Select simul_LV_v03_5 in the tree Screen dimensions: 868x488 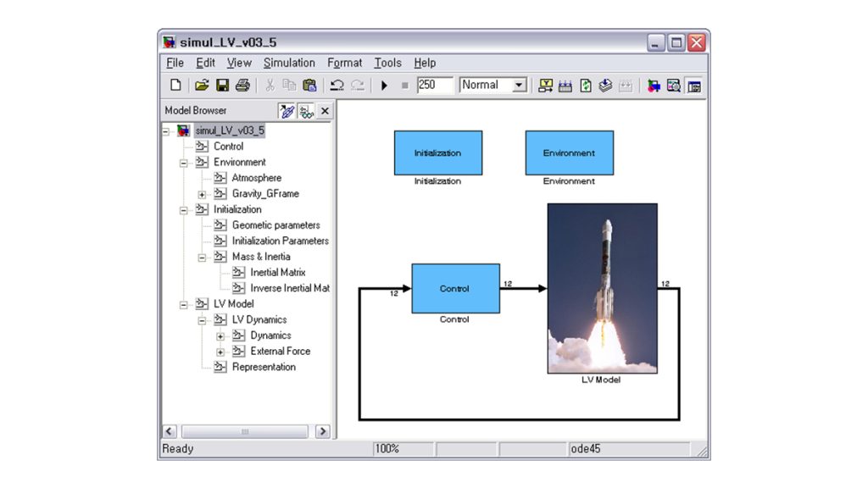click(x=230, y=130)
